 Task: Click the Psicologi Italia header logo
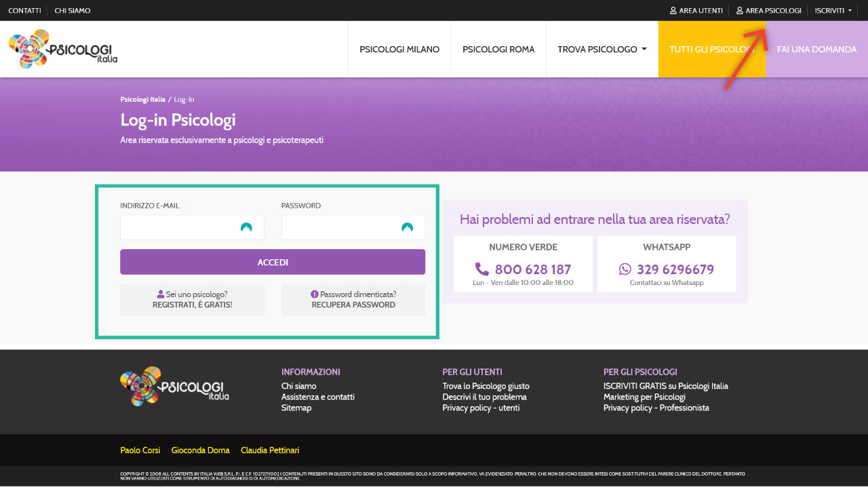pos(62,49)
